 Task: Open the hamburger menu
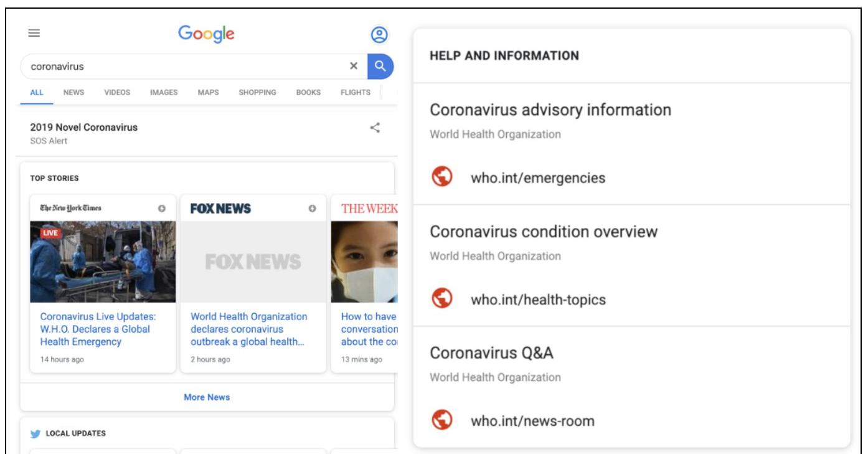tap(34, 34)
